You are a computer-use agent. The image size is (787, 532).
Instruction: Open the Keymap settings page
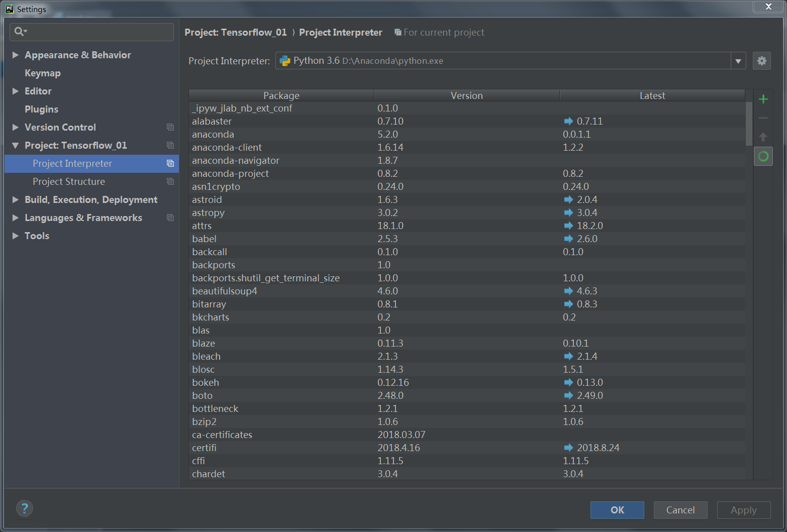click(43, 73)
